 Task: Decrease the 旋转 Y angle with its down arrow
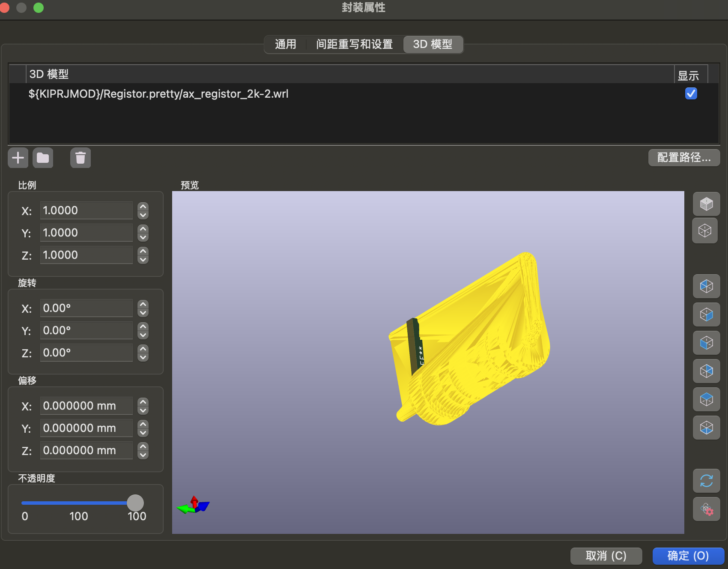(x=143, y=335)
